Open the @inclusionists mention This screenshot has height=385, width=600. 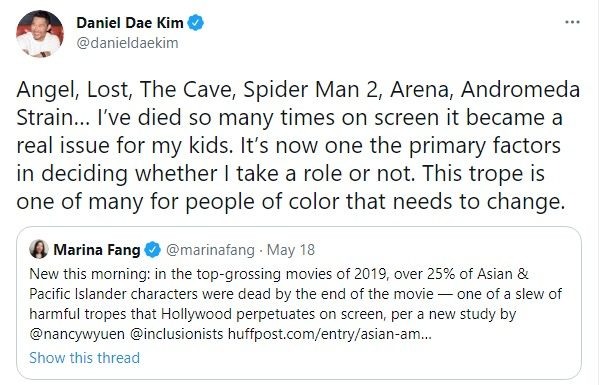pyautogui.click(x=176, y=334)
